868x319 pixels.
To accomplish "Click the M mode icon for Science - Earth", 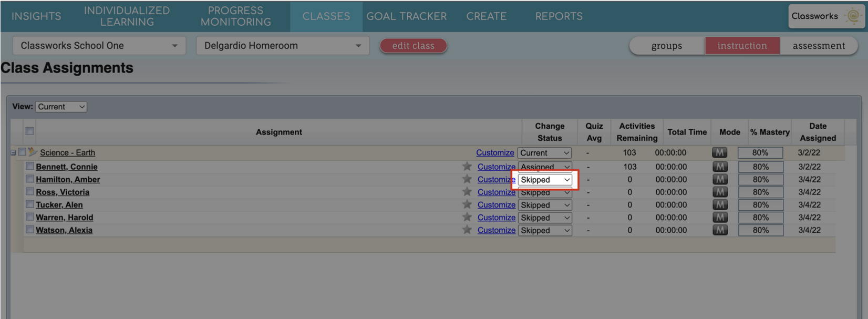I will (719, 152).
